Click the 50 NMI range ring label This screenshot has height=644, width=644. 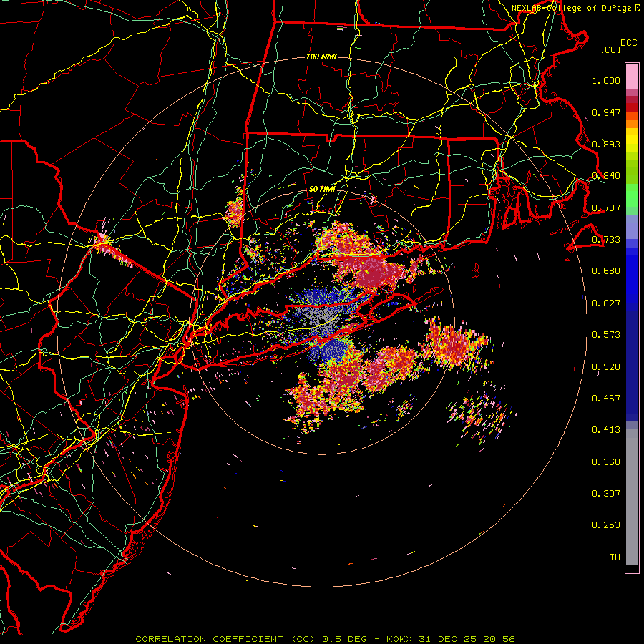(322, 190)
